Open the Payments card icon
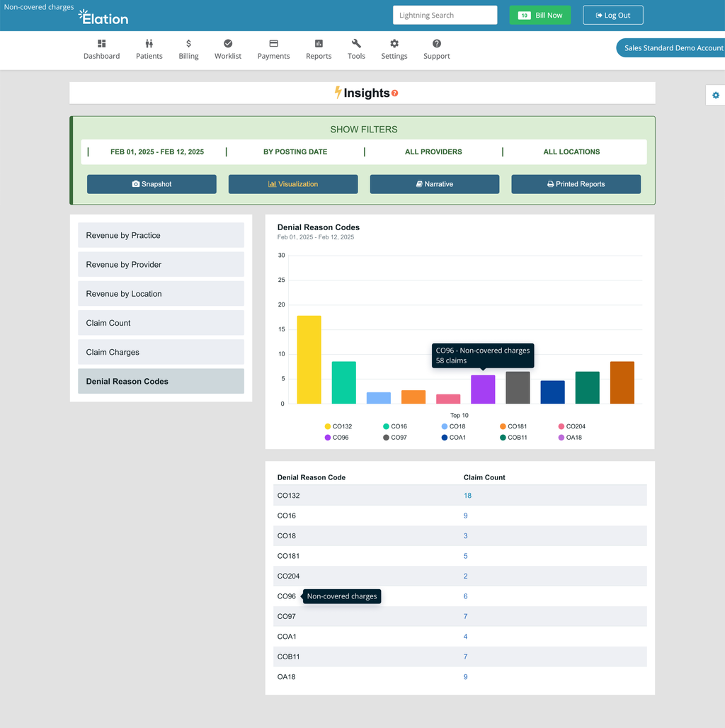725x728 pixels. coord(274,44)
